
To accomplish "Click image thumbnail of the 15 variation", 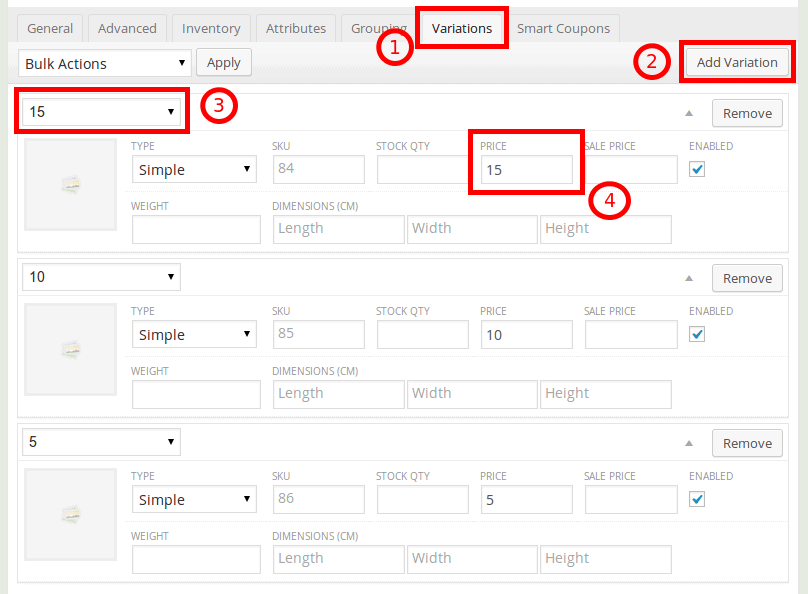I will pyautogui.click(x=70, y=184).
